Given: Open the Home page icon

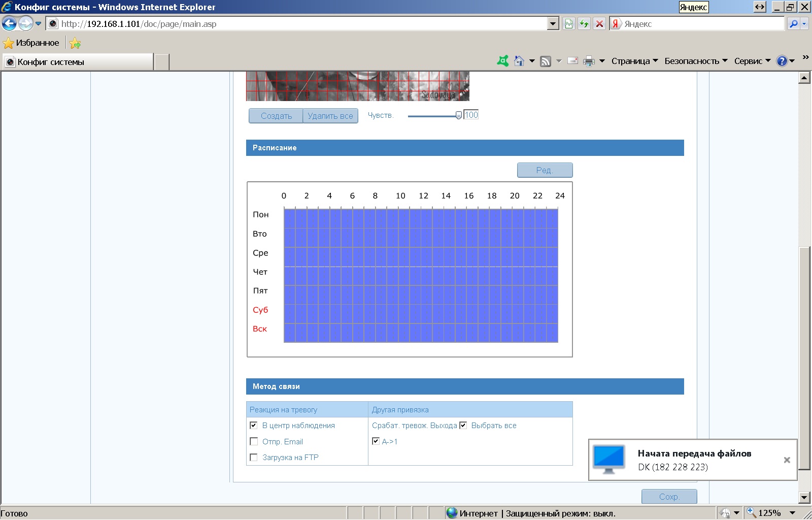Looking at the screenshot, I should pos(519,61).
